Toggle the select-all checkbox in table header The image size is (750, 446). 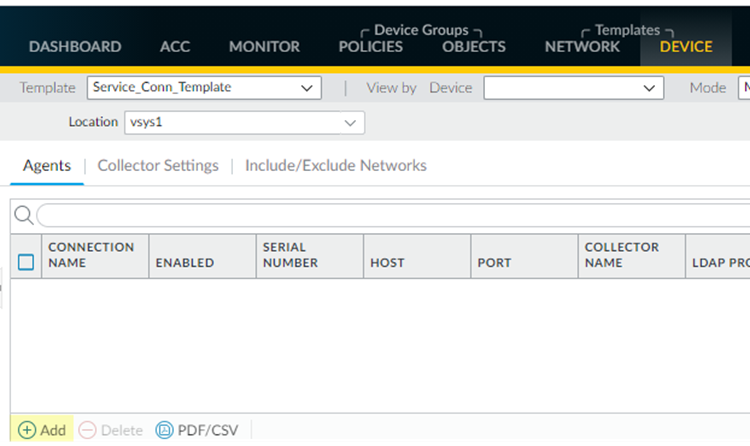[26, 262]
